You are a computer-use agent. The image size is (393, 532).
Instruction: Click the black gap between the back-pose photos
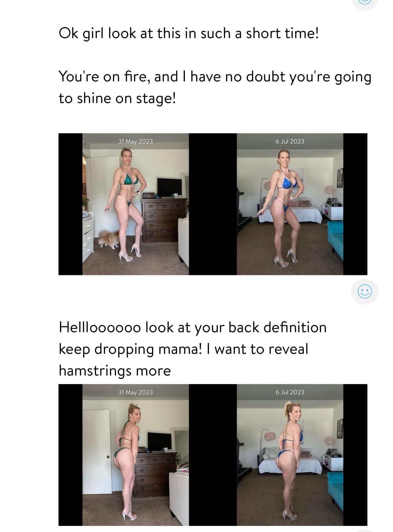point(213,455)
